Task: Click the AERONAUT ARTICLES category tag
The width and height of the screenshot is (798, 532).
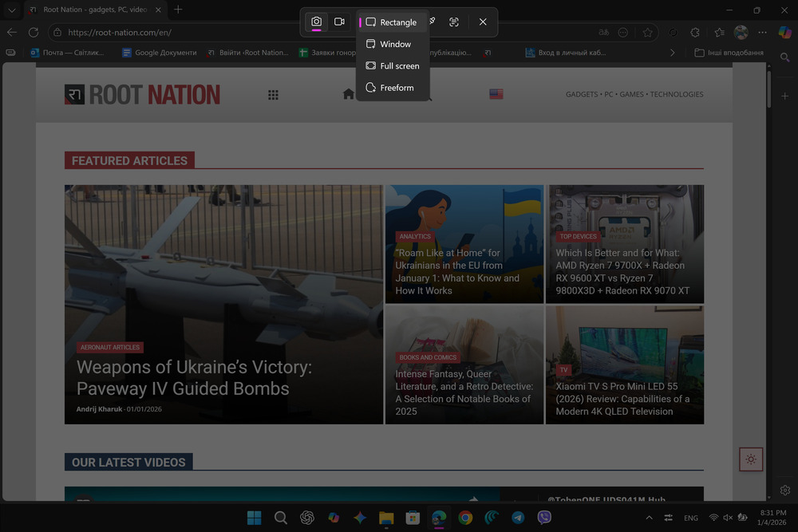Action: click(110, 348)
